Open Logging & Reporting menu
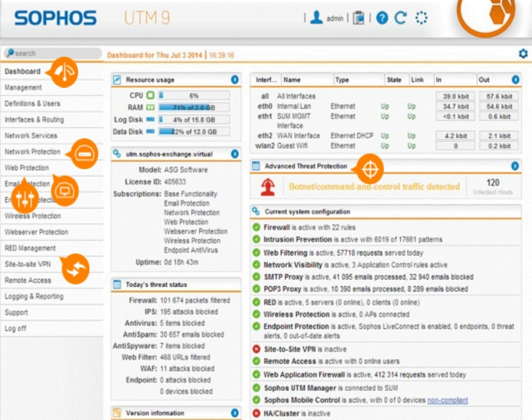The image size is (532, 420). 34,296
